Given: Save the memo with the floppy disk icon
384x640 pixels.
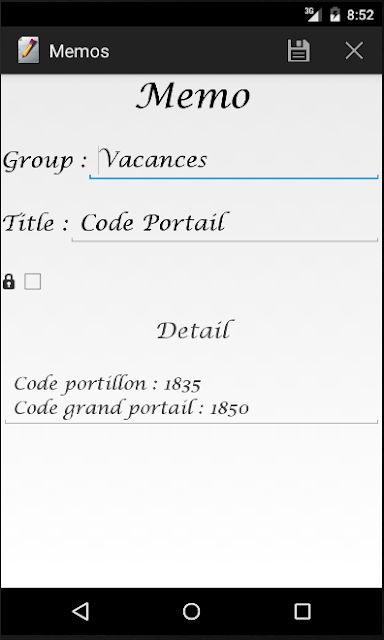Looking at the screenshot, I should pyautogui.click(x=298, y=51).
